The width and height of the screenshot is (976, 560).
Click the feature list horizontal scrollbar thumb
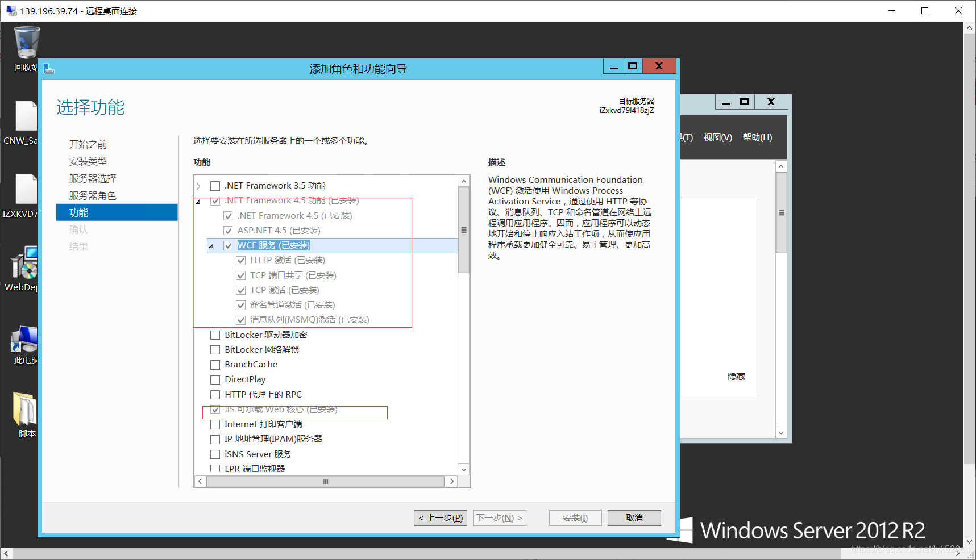click(x=325, y=482)
